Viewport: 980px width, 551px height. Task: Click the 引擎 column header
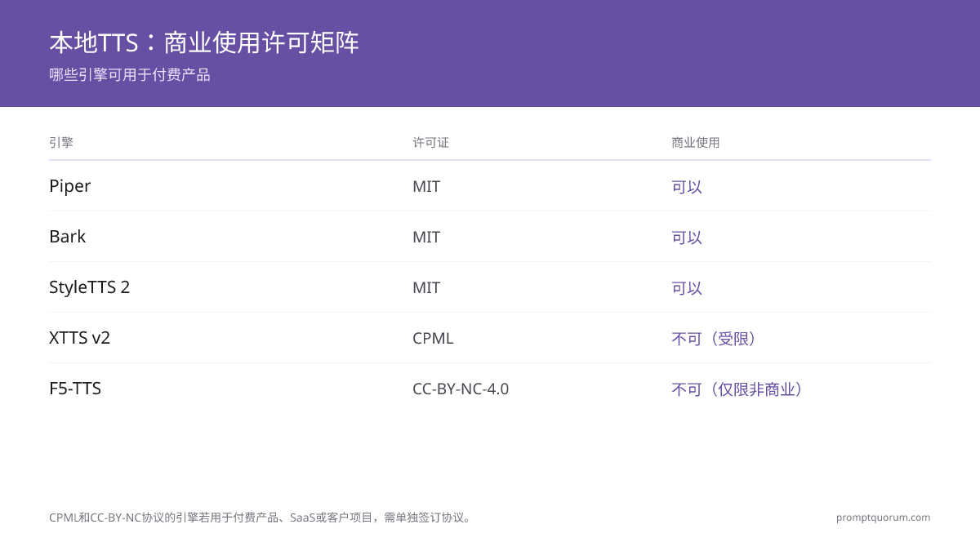61,142
